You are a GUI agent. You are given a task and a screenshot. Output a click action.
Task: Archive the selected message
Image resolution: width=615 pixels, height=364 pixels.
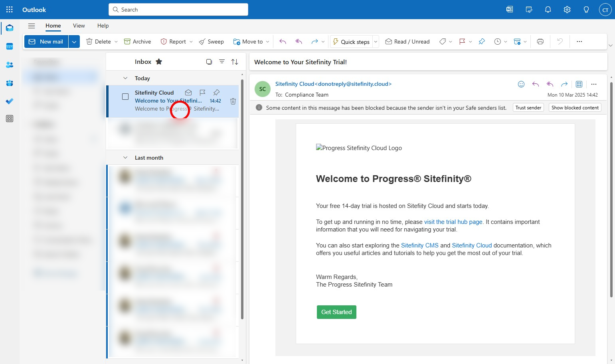pos(137,42)
